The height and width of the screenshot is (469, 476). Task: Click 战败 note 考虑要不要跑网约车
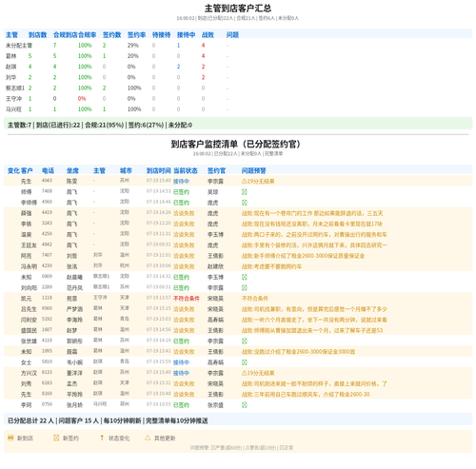coord(271,266)
